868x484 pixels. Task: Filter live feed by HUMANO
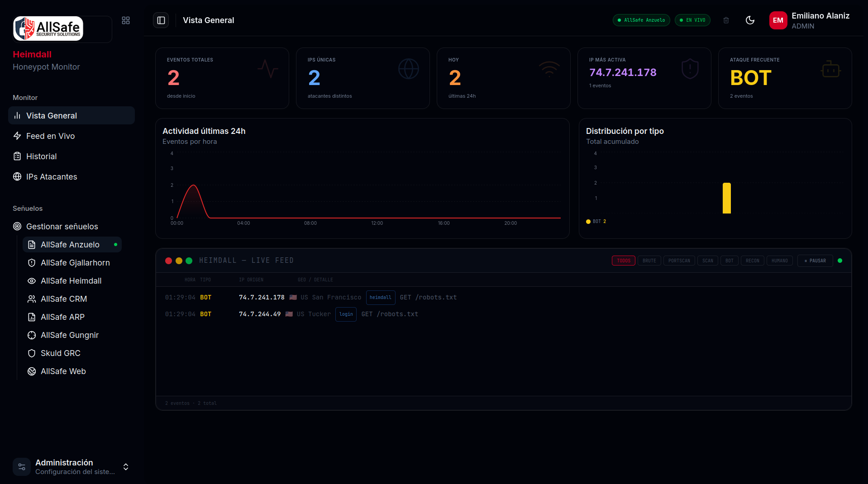[x=780, y=261]
